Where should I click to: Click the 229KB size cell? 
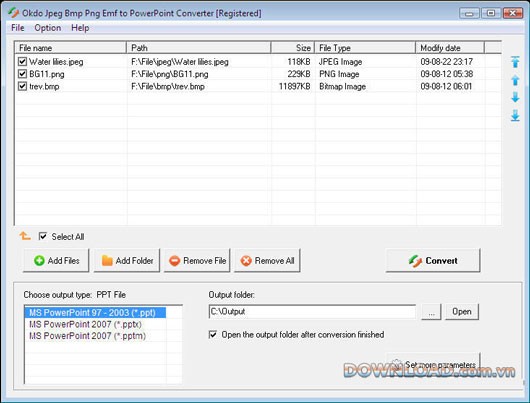pos(299,74)
